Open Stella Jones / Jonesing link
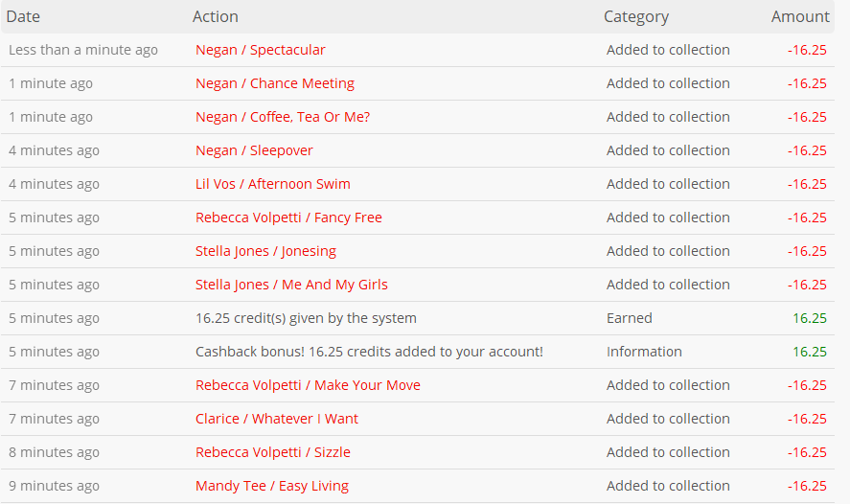This screenshot has height=504, width=850. [x=265, y=251]
